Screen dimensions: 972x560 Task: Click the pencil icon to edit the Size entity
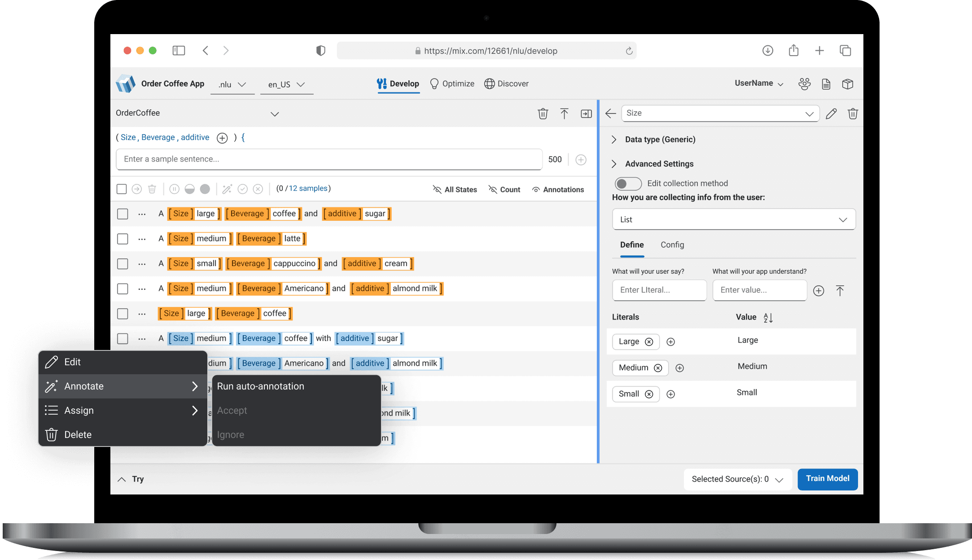click(831, 114)
